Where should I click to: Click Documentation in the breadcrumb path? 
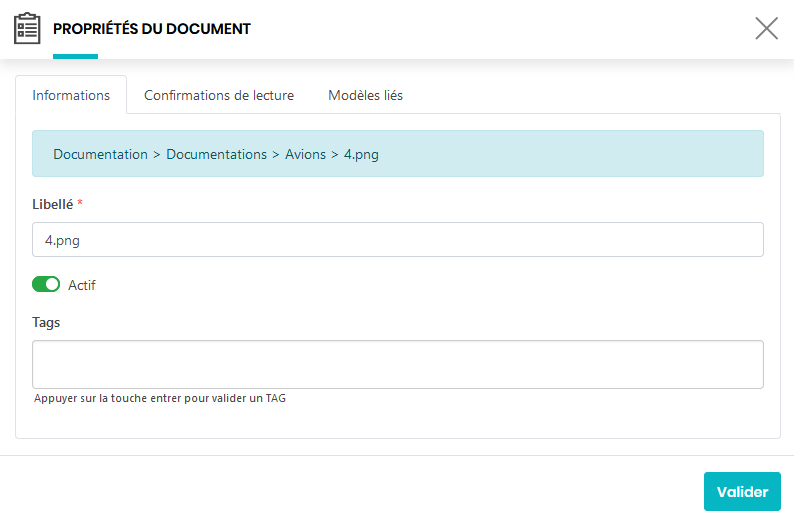tap(100, 155)
